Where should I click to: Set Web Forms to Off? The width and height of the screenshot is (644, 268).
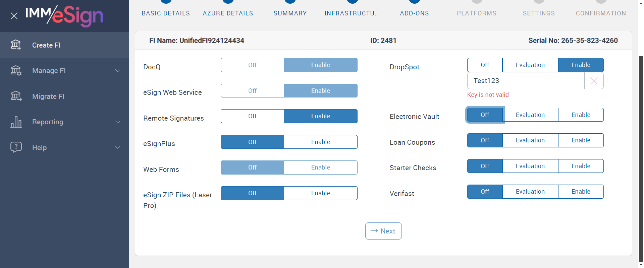[252, 167]
